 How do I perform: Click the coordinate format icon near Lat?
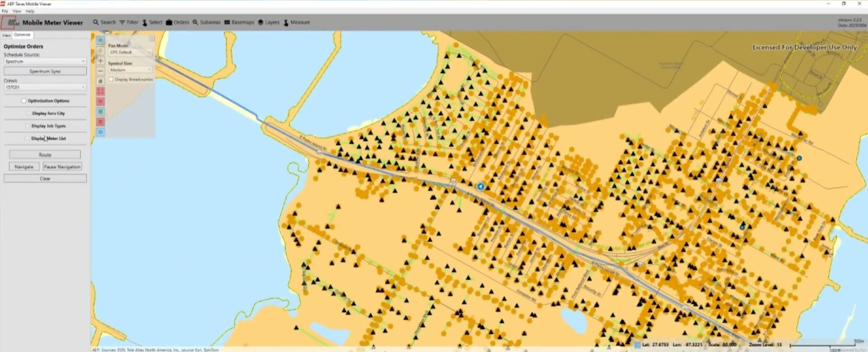(637, 345)
